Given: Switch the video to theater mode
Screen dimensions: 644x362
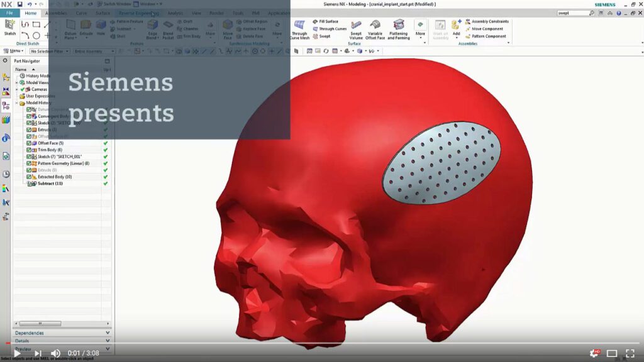Looking at the screenshot, I should tap(612, 353).
